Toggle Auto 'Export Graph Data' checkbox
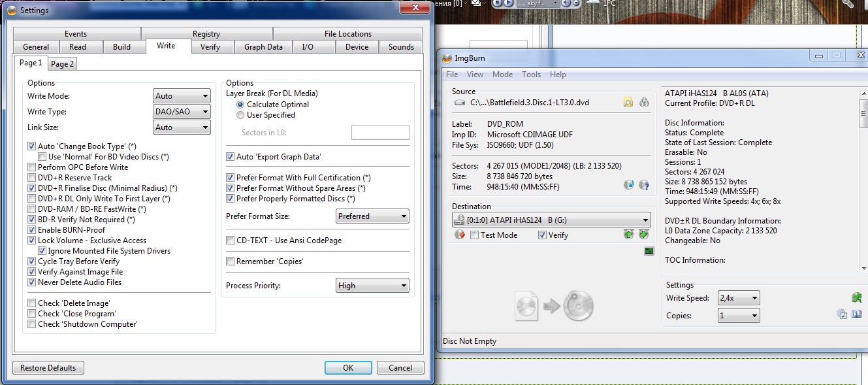Image resolution: width=868 pixels, height=385 pixels. pos(230,157)
